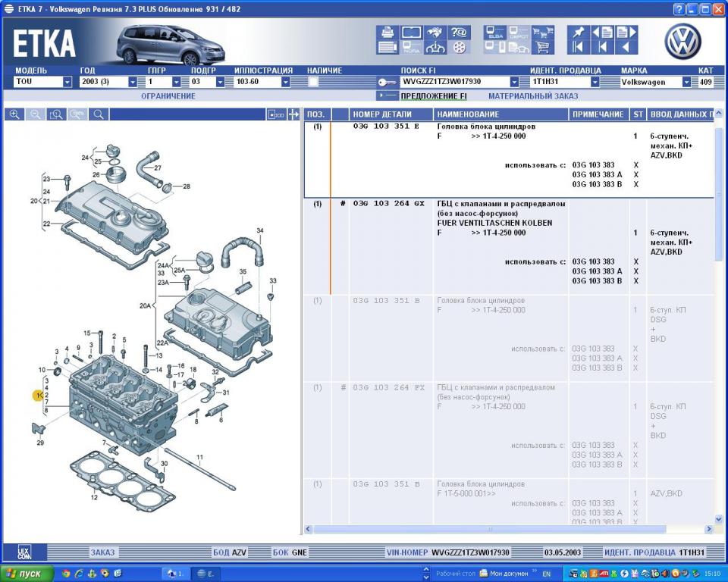
Task: Click the ETKA help question mark icon
Action: tap(679, 9)
